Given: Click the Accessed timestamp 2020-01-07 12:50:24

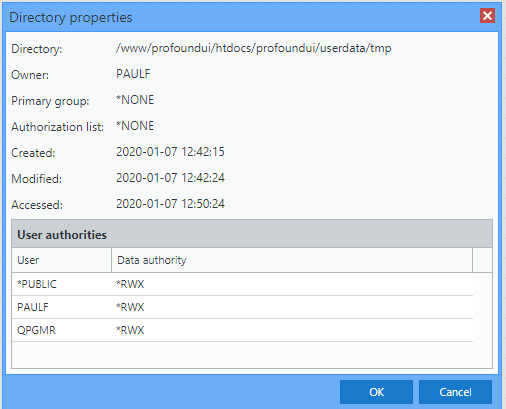Looking at the screenshot, I should (170, 204).
